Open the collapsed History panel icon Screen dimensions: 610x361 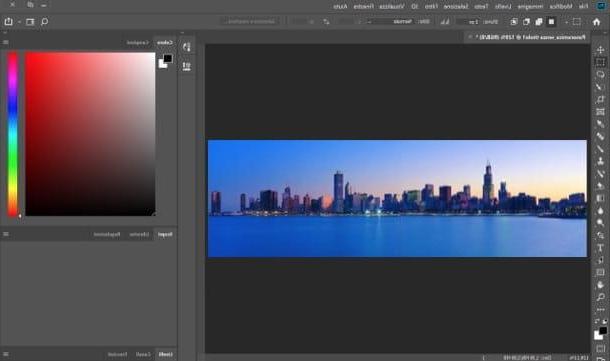[187, 47]
